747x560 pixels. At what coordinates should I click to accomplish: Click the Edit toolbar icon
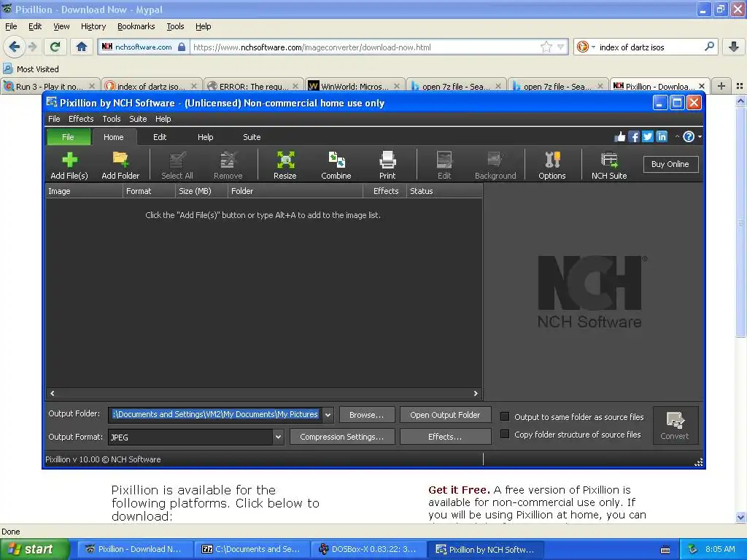coord(444,166)
